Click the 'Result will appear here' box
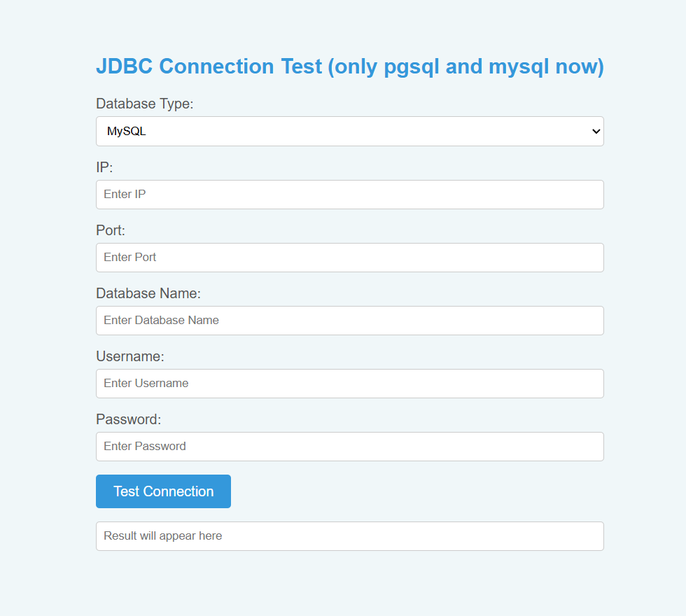 (349, 536)
